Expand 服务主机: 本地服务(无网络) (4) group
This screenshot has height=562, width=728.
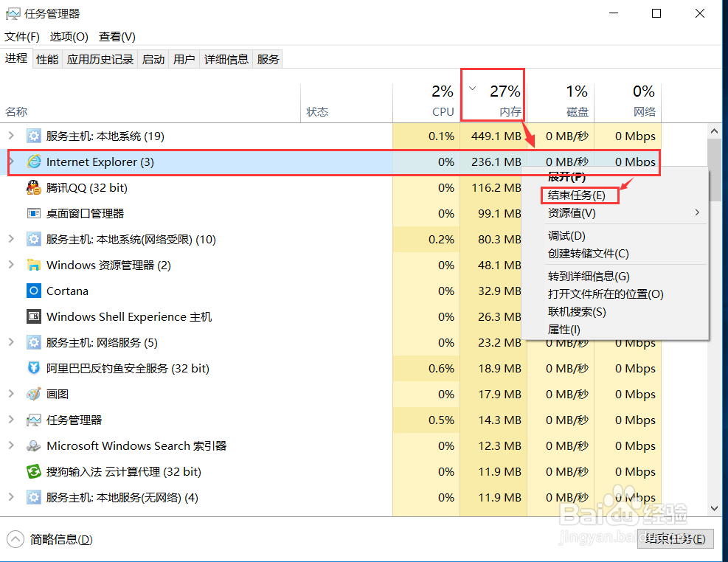(x=11, y=497)
